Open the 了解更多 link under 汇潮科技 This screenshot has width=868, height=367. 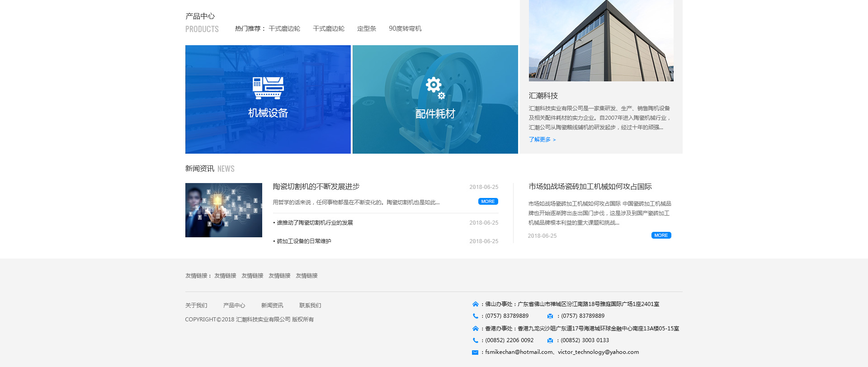tap(542, 140)
